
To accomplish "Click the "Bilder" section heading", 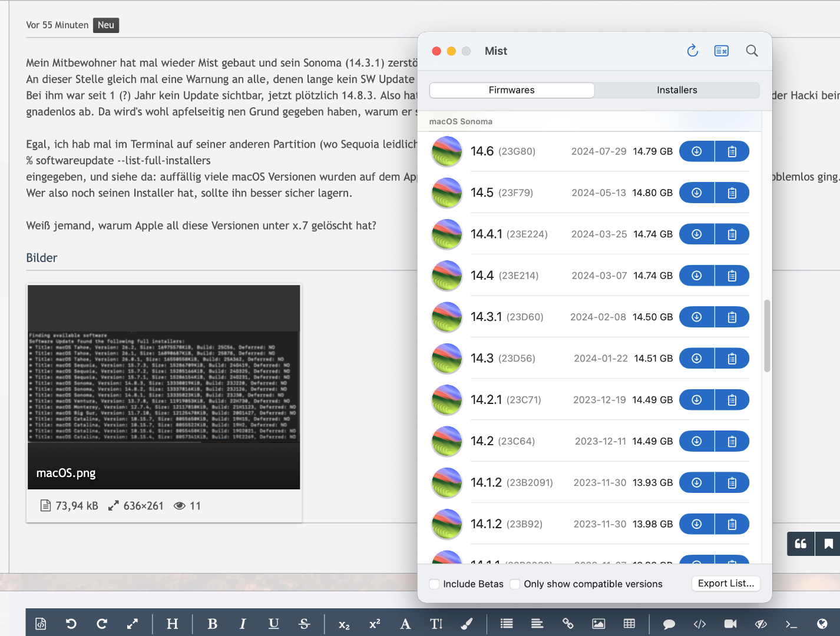I will 42,258.
